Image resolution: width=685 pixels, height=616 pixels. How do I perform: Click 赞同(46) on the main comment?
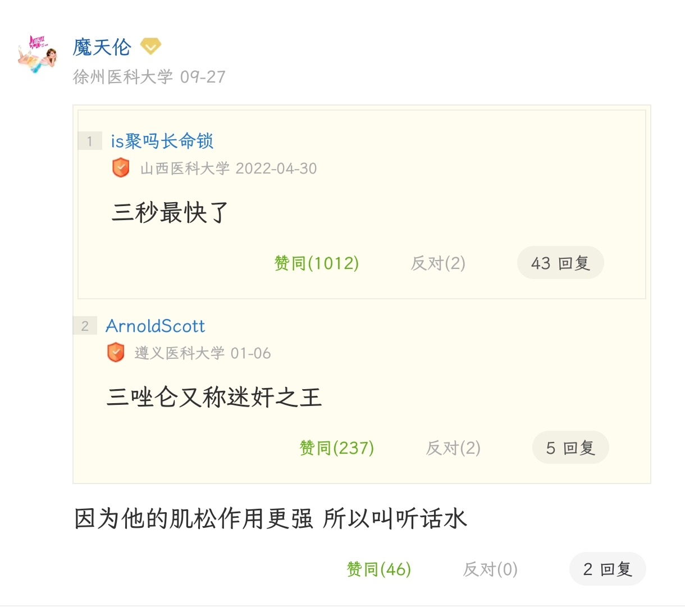click(378, 569)
